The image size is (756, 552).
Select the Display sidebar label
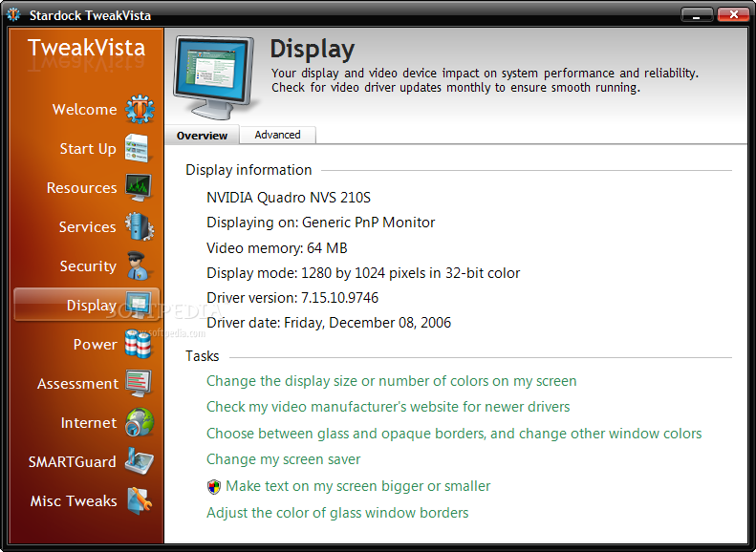(x=92, y=306)
